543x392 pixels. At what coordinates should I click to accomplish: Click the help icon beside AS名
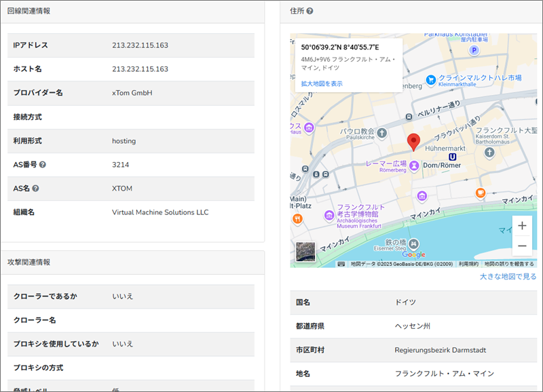click(x=35, y=189)
